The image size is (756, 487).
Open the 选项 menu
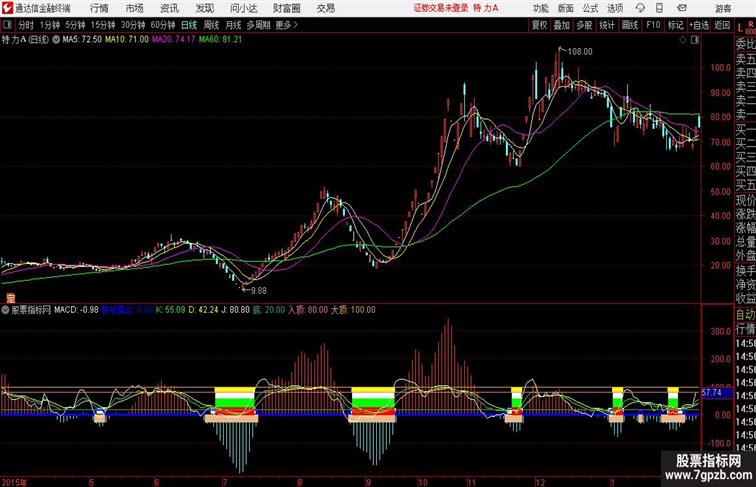[x=615, y=8]
